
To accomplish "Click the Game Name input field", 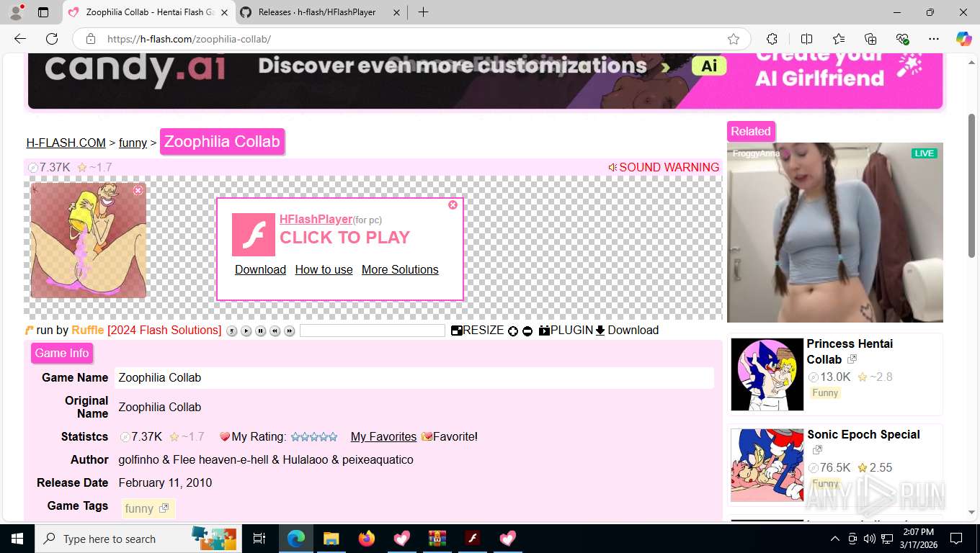I will click(414, 377).
